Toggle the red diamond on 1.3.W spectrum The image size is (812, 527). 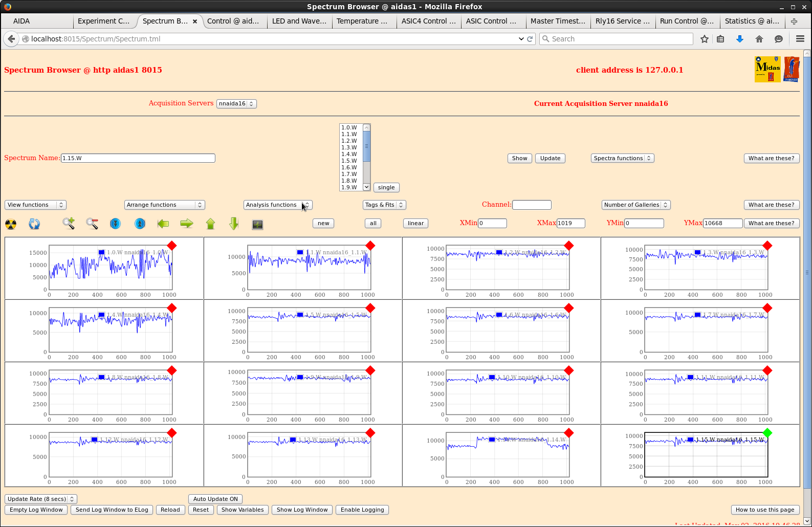pos(767,246)
